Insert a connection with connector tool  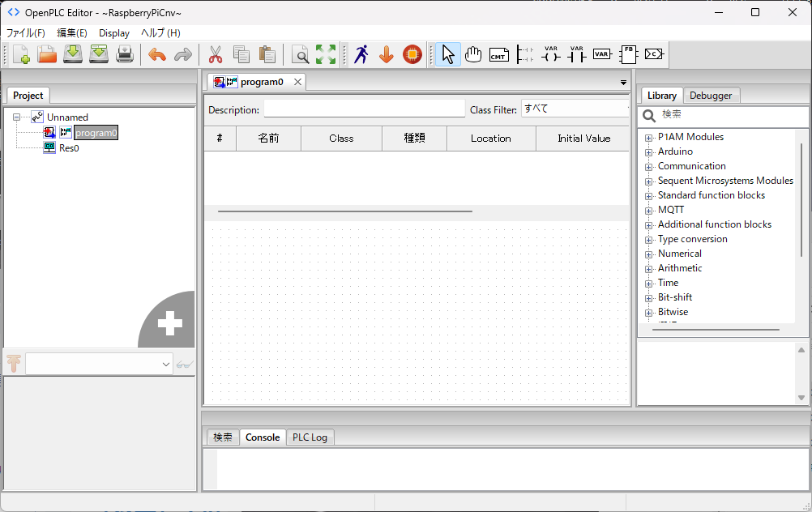coord(654,54)
